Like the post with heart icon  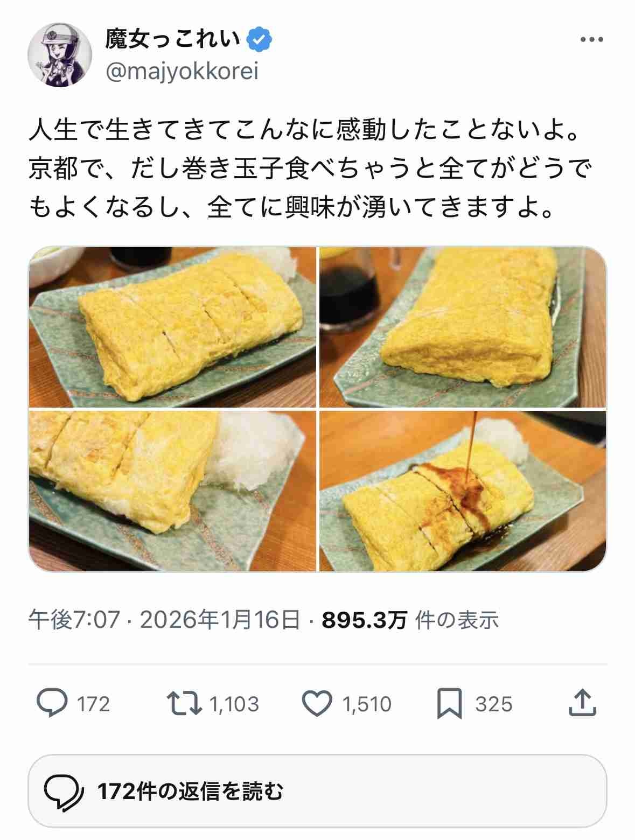[x=317, y=703]
